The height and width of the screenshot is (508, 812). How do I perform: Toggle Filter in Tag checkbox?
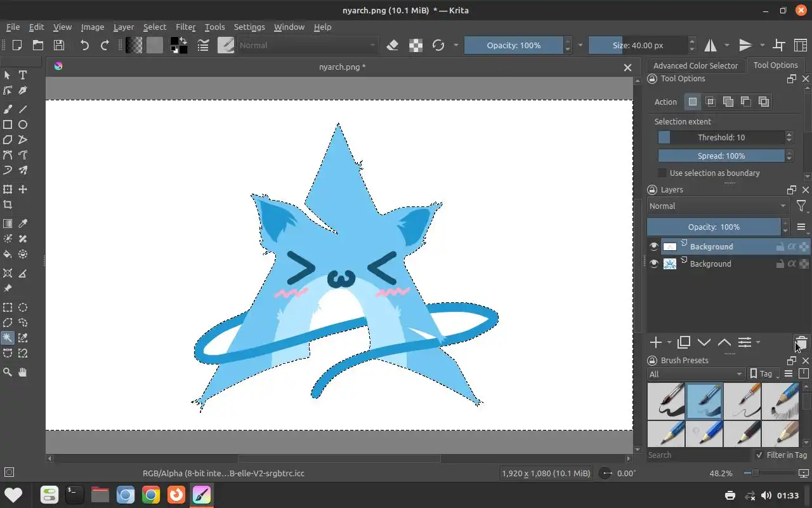coord(759,455)
